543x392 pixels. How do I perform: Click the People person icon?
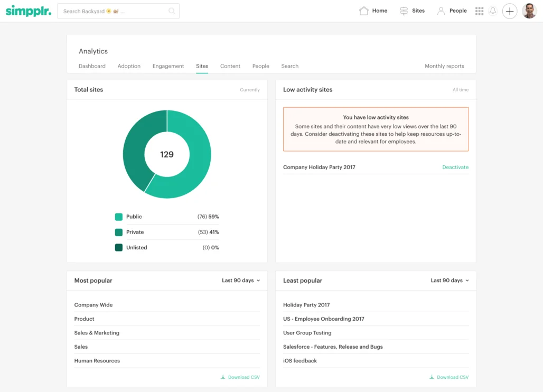click(x=441, y=11)
